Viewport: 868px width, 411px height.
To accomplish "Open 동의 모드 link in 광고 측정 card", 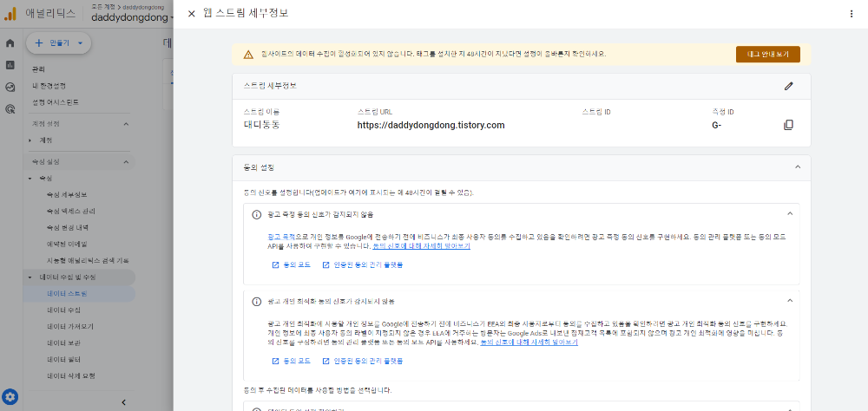I will click(291, 265).
